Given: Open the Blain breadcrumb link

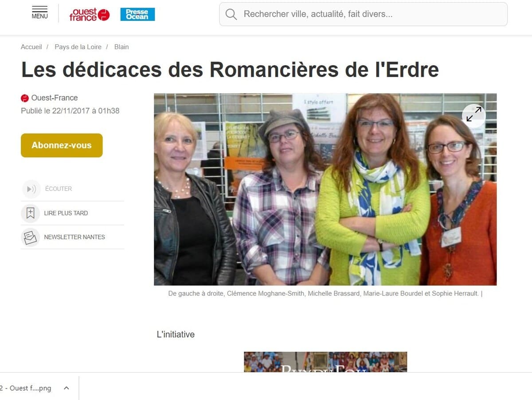Looking at the screenshot, I should coord(121,47).
